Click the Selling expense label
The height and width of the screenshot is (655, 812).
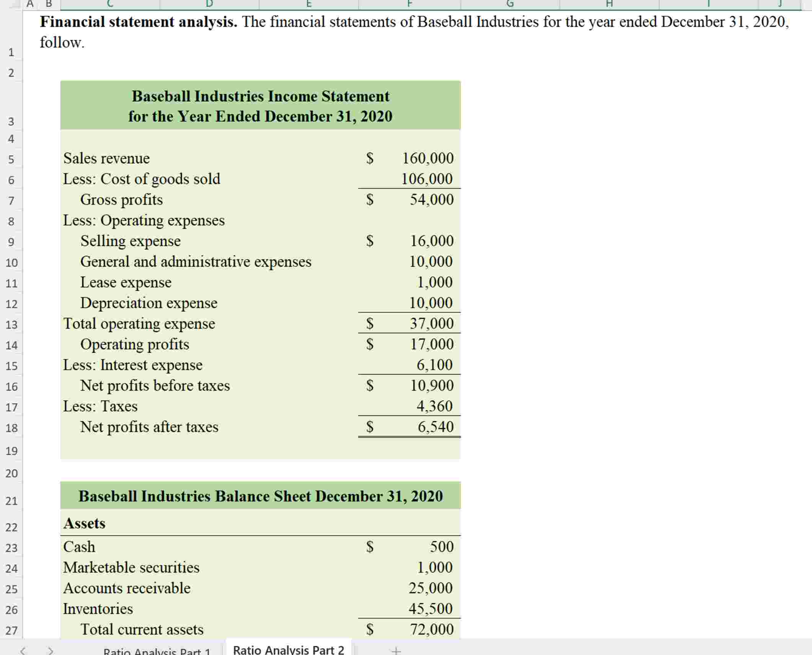click(130, 241)
